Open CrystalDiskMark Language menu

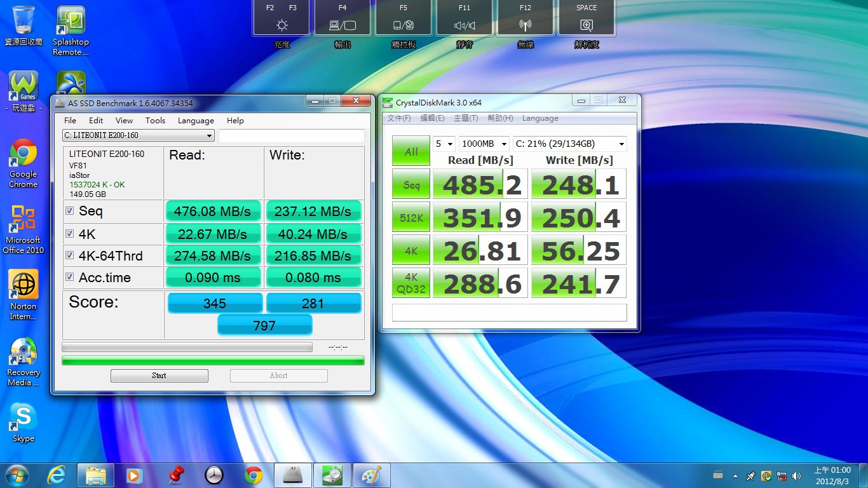(x=540, y=118)
